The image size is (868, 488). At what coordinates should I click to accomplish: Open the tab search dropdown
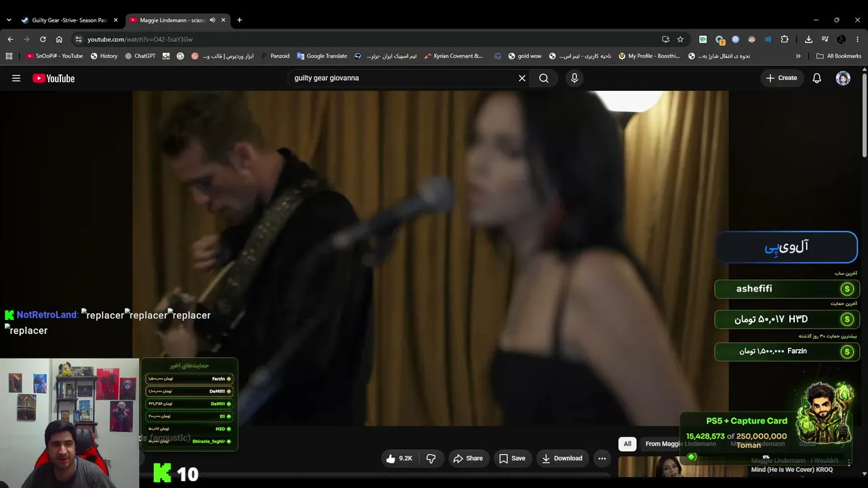click(x=9, y=20)
